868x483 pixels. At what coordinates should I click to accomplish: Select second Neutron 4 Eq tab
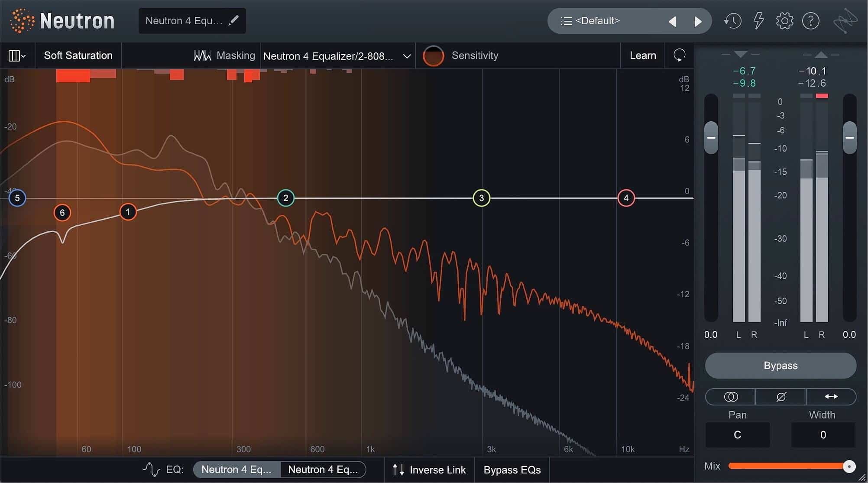click(323, 470)
